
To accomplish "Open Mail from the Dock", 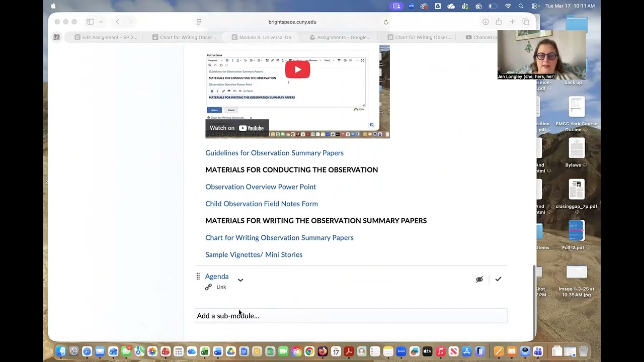I will (x=100, y=351).
